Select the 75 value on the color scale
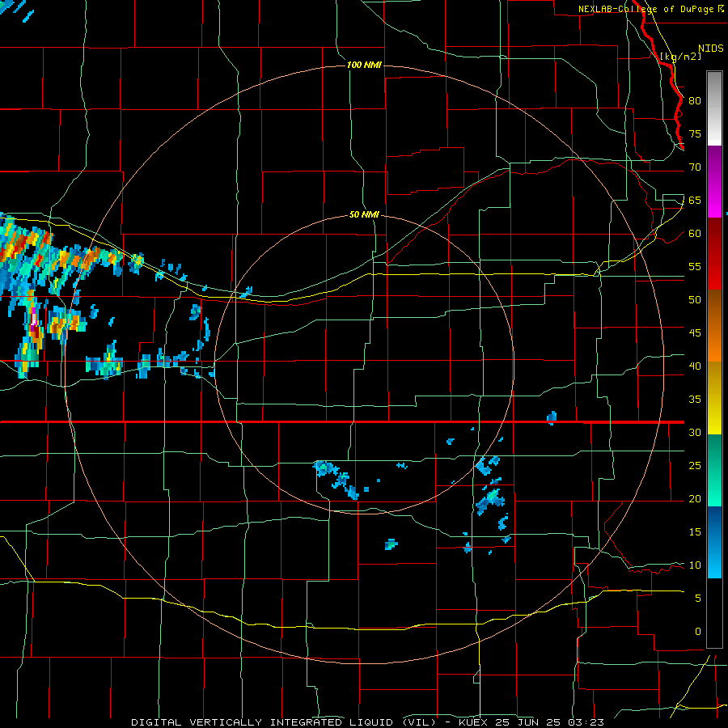The width and height of the screenshot is (728, 728). 695,133
